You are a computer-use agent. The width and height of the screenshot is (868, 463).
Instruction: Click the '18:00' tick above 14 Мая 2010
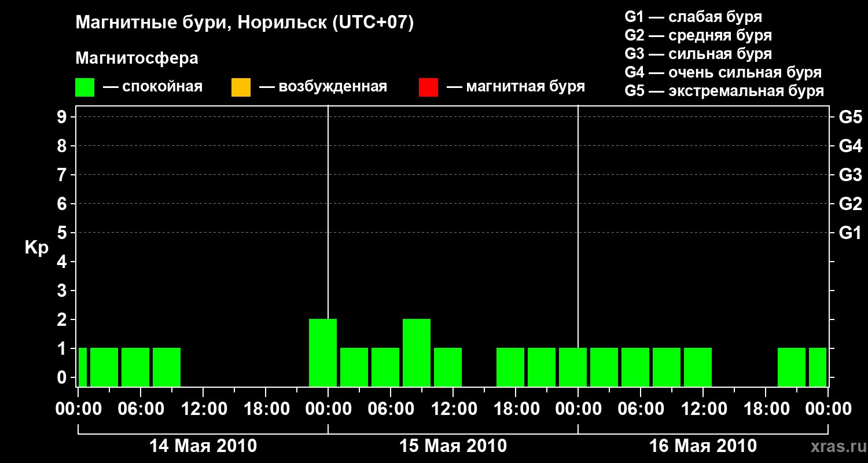266,409
